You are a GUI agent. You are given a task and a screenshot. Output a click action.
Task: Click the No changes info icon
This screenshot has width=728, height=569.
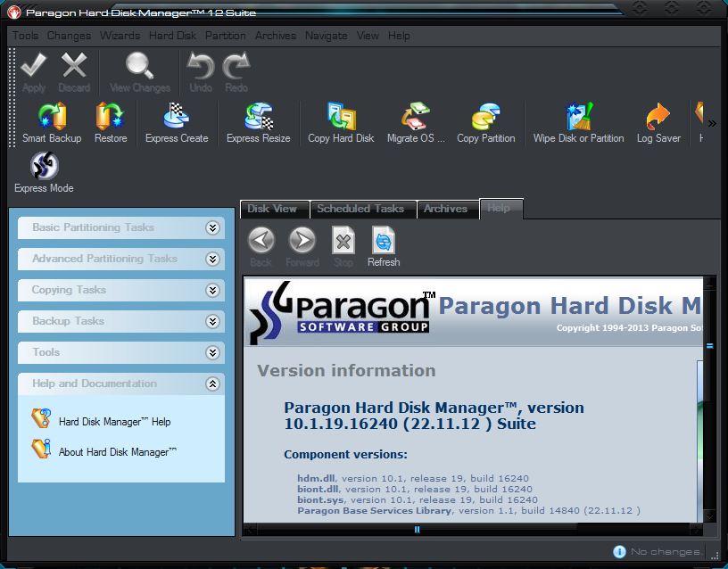click(x=619, y=551)
